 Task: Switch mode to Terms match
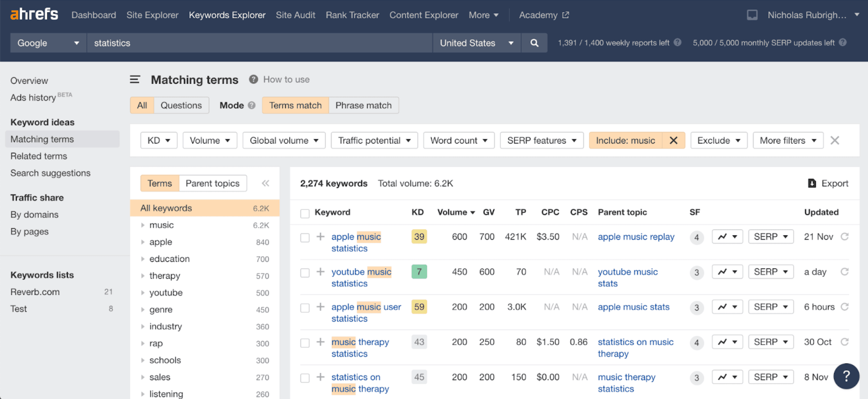[x=295, y=105]
